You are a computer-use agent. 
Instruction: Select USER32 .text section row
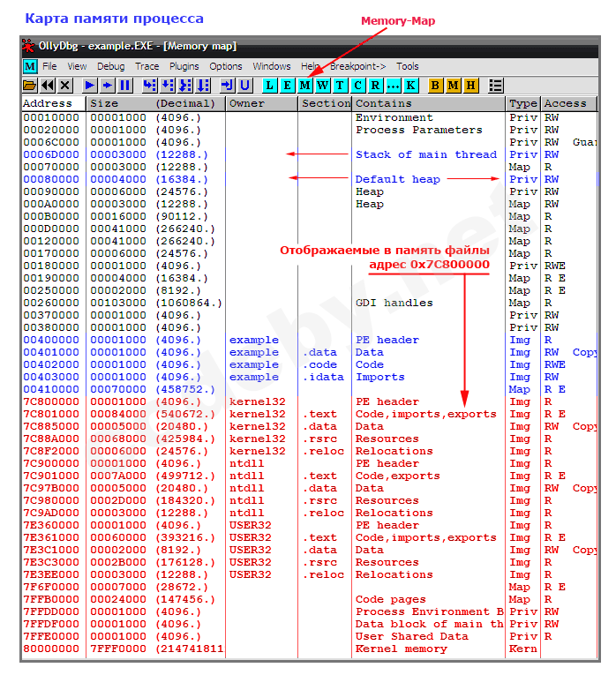(310, 537)
